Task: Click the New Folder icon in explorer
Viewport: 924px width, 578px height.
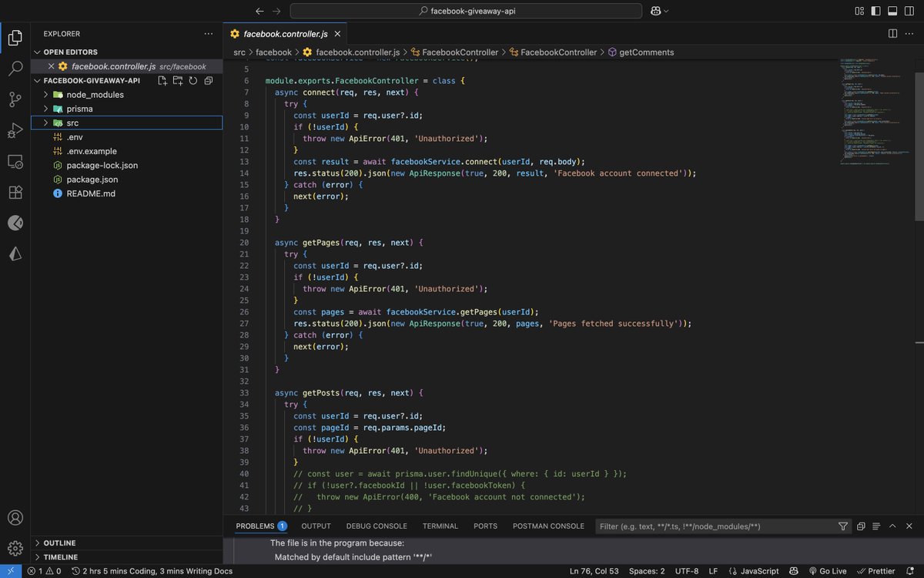Action: (x=178, y=80)
